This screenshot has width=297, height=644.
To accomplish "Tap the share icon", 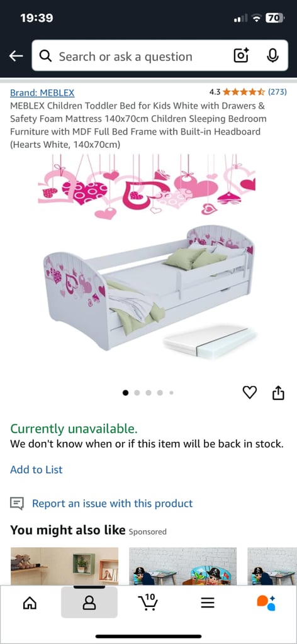I will tap(278, 392).
